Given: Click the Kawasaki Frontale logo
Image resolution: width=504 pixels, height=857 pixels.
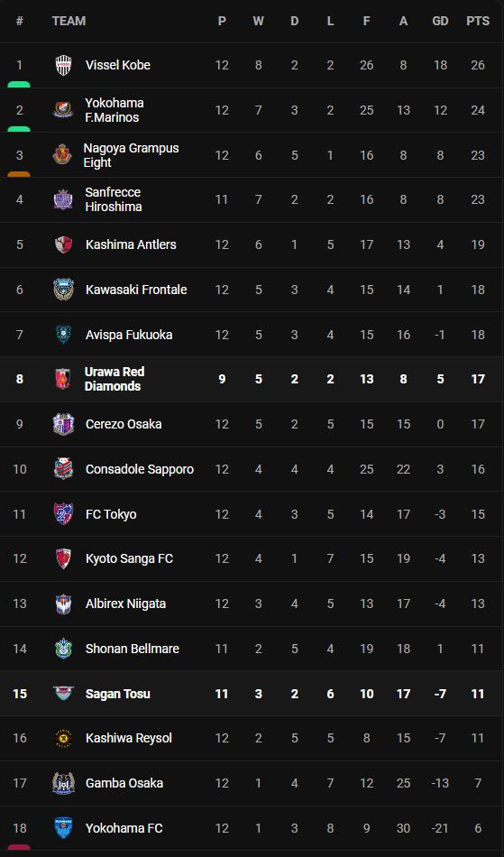Looking at the screenshot, I should 63,290.
